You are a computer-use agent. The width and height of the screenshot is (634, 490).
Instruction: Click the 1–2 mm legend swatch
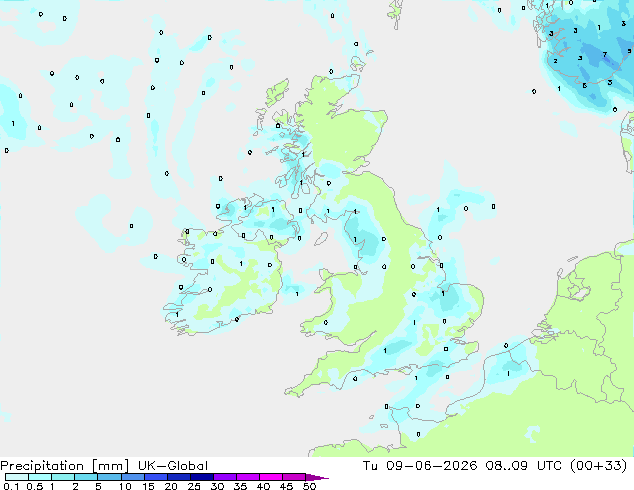pos(63,477)
